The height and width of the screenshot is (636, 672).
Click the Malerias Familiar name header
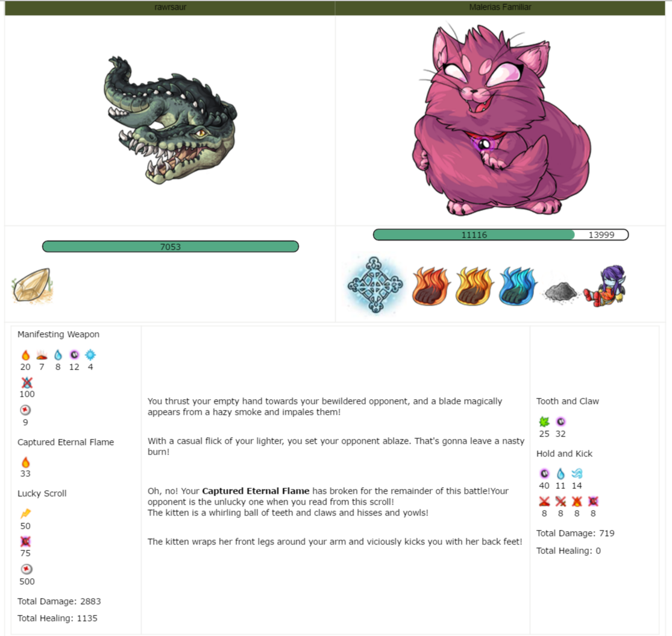pyautogui.click(x=500, y=7)
